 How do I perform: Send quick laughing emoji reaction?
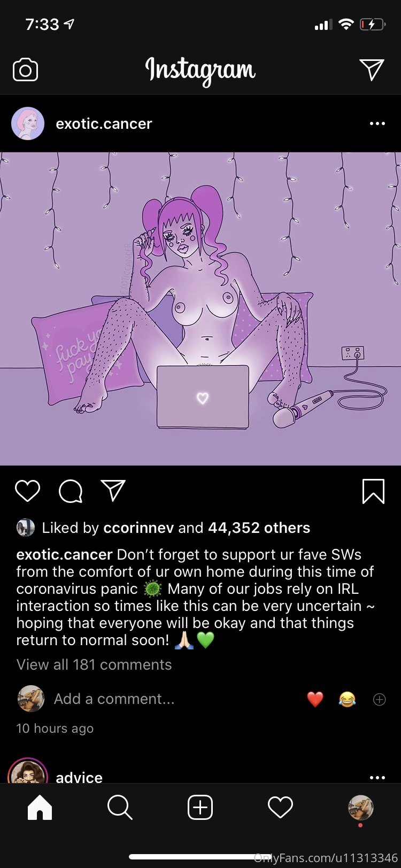(x=348, y=699)
